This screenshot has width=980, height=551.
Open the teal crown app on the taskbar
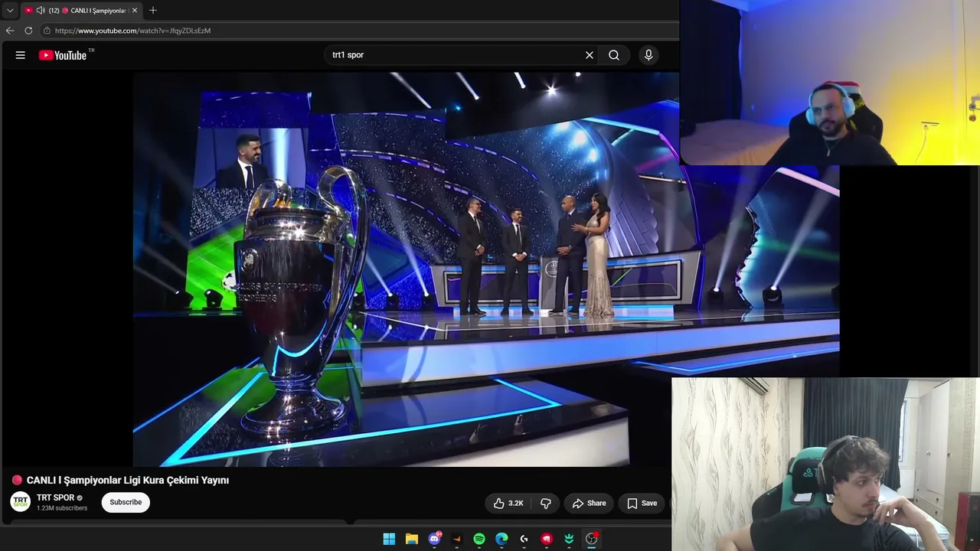pyautogui.click(x=569, y=539)
